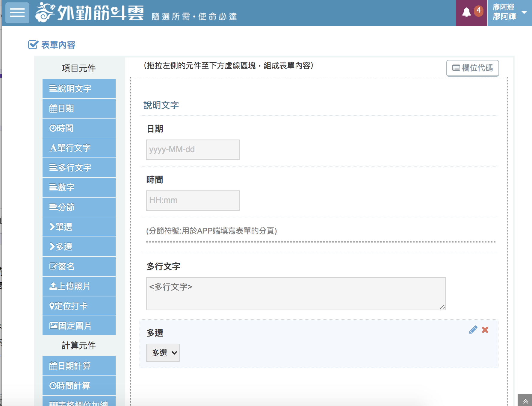Select the 時間 time element in the panel
The height and width of the screenshot is (406, 532).
[78, 128]
